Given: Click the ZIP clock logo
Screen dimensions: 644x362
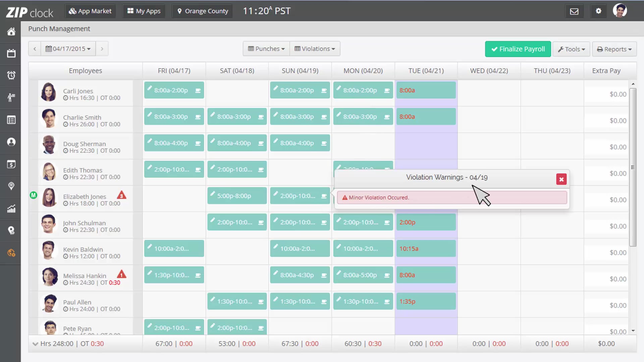Looking at the screenshot, I should 30,12.
